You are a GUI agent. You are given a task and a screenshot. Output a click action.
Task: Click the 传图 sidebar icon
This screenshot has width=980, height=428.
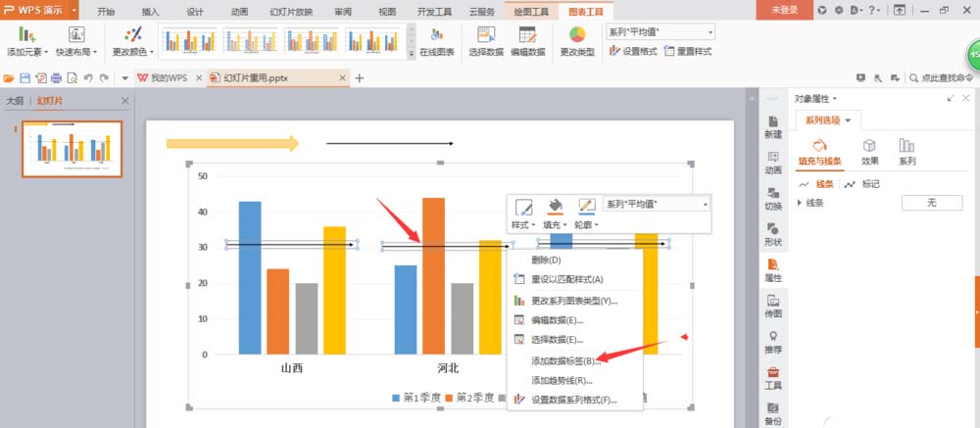pos(773,307)
